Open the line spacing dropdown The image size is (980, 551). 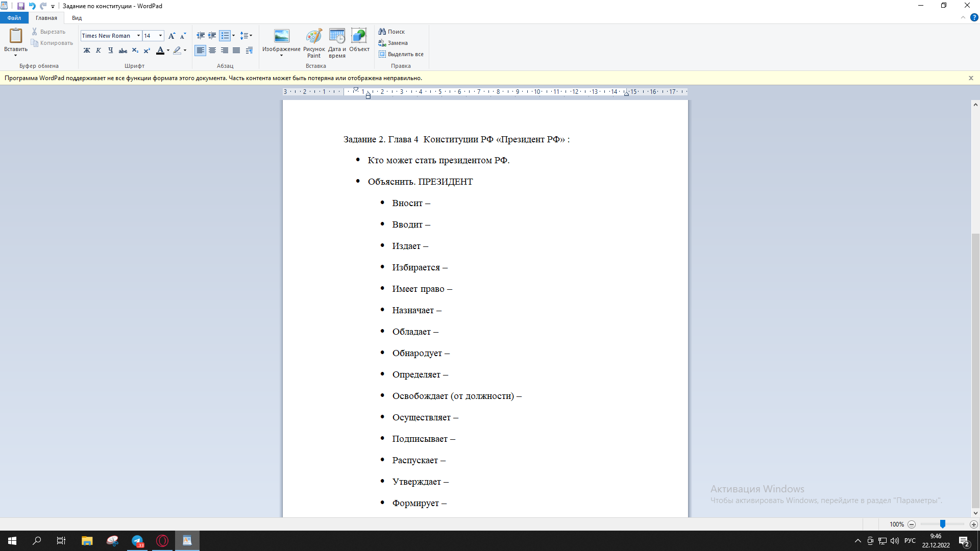tap(246, 36)
